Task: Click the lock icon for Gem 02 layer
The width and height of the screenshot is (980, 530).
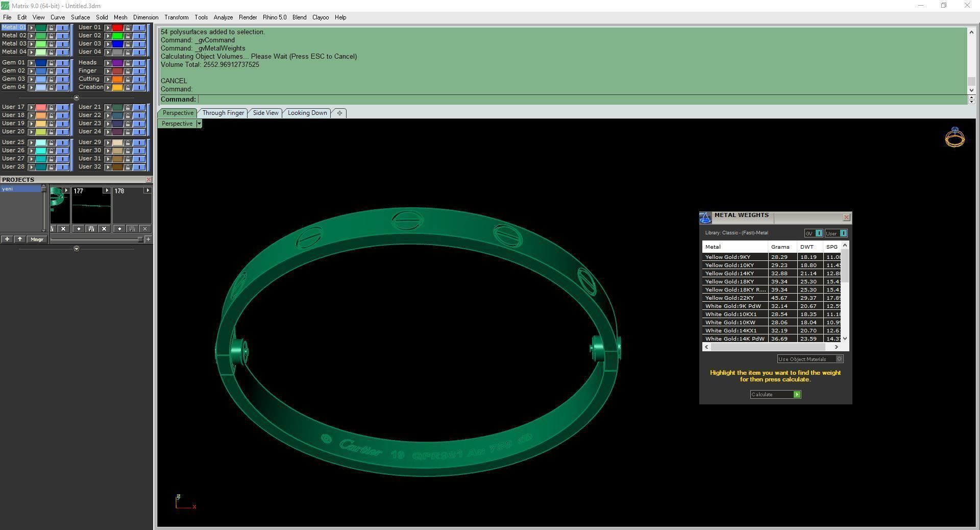Action: point(51,71)
